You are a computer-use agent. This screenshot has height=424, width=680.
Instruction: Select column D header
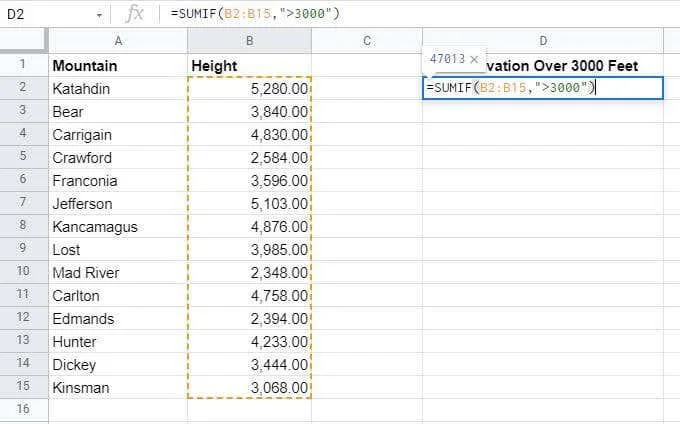coord(543,41)
